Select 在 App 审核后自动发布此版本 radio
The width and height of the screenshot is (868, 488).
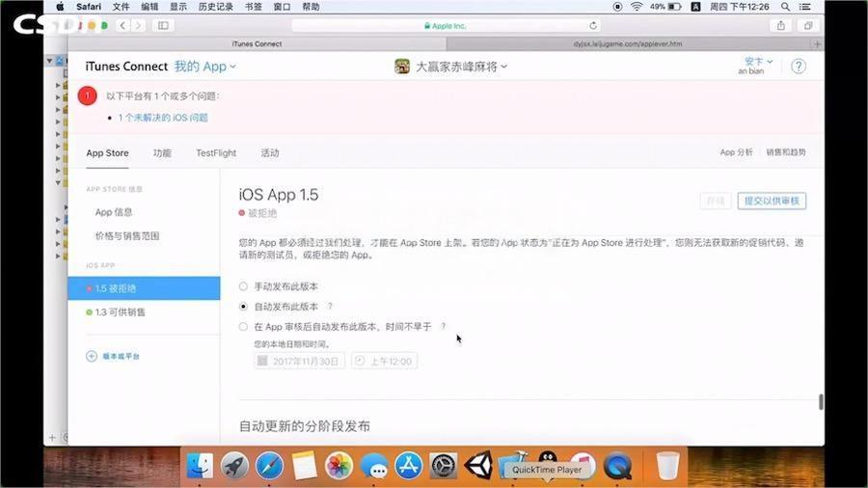coord(243,326)
